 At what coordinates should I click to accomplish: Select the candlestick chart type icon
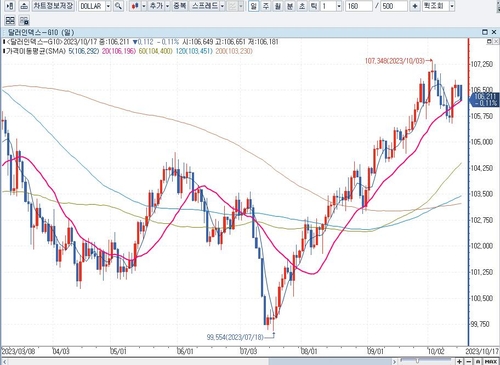point(135,6)
